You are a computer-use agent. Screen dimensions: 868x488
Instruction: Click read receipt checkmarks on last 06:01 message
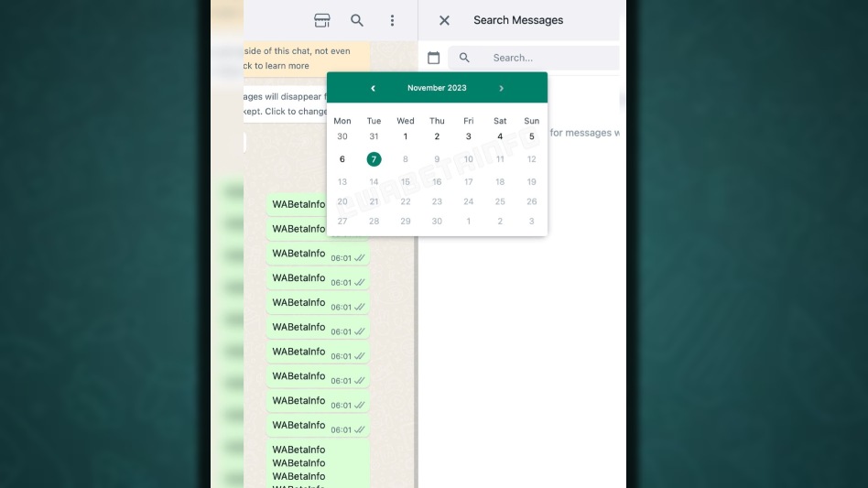pos(359,429)
